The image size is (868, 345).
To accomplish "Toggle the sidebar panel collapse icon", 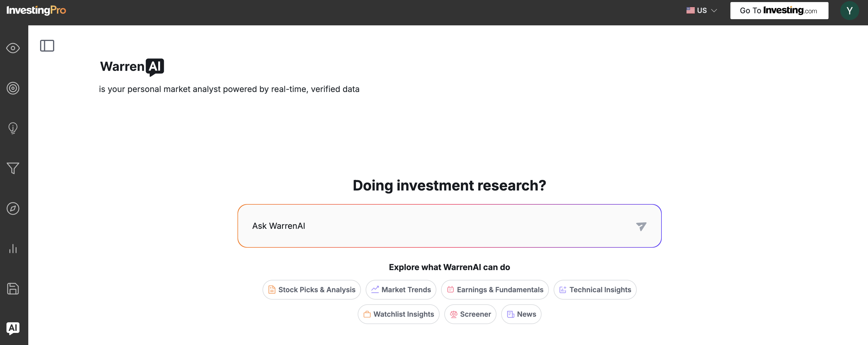I will coord(47,45).
